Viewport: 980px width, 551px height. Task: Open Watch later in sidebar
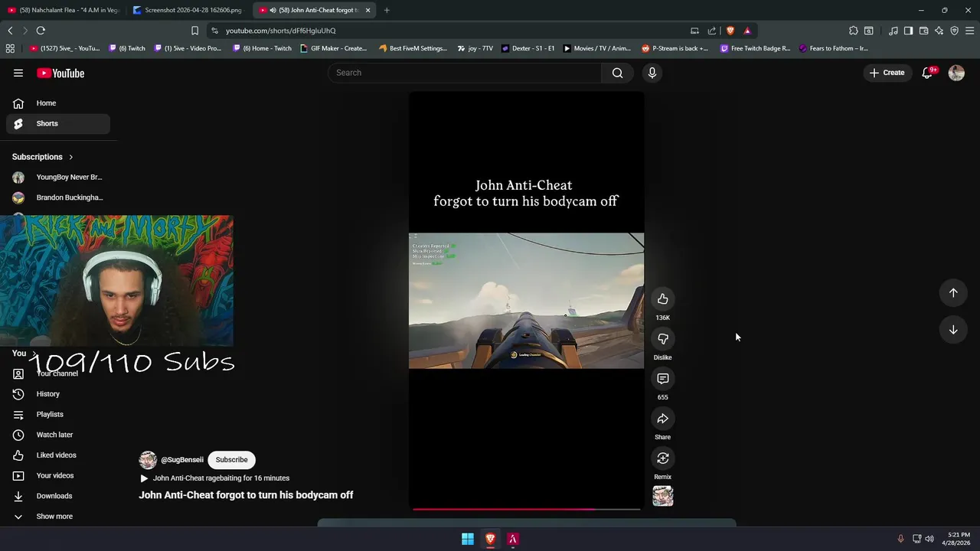click(x=57, y=435)
